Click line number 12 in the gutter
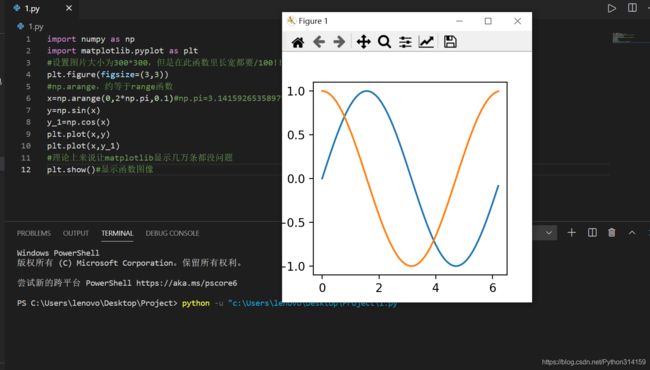Viewport: 650px width, 370px height. click(x=26, y=169)
